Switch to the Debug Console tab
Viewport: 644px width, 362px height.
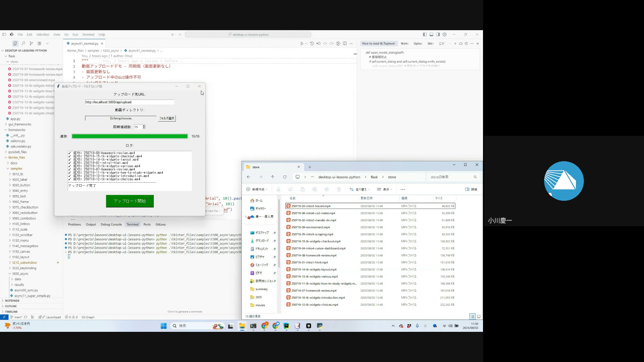(111, 225)
